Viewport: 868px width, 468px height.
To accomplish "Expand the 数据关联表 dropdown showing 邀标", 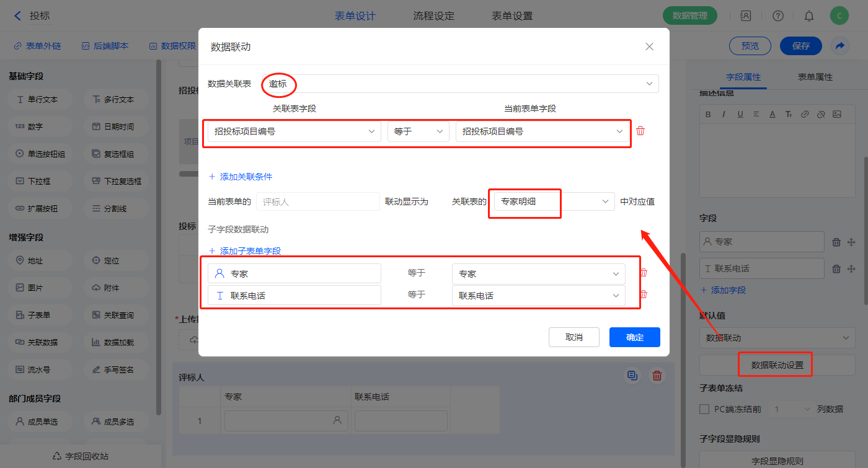I will (460, 84).
